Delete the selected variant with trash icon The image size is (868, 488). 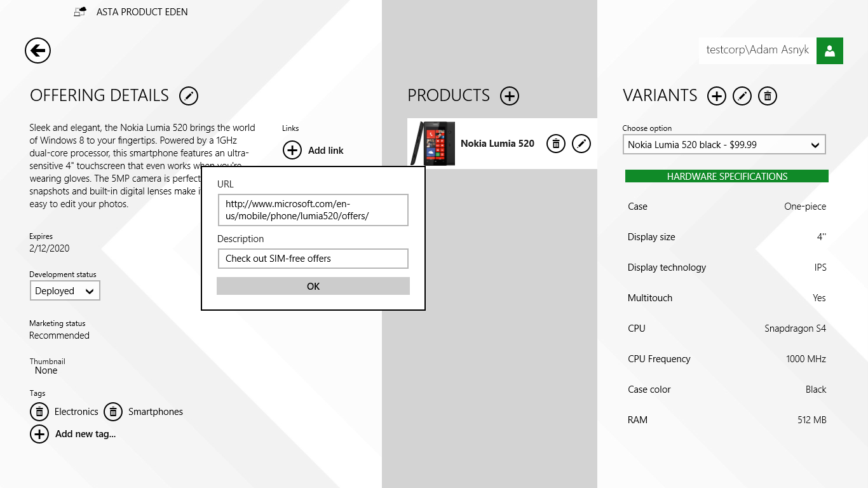point(768,96)
